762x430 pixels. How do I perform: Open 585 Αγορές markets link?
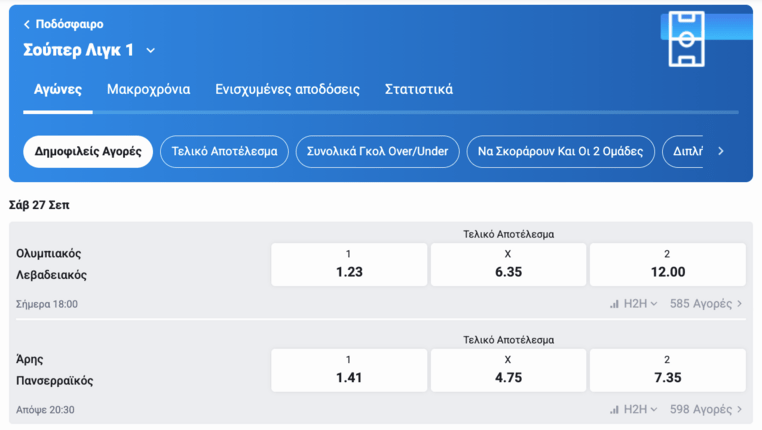pyautogui.click(x=706, y=304)
